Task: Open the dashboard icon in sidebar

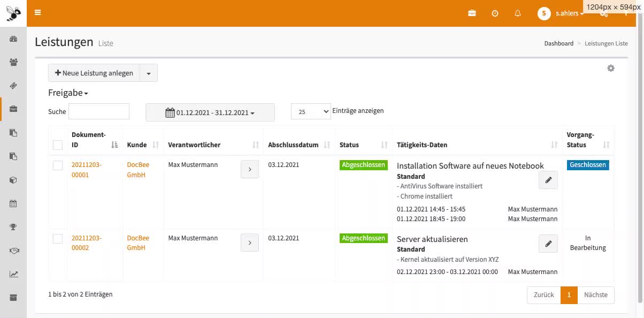Action: click(13, 39)
